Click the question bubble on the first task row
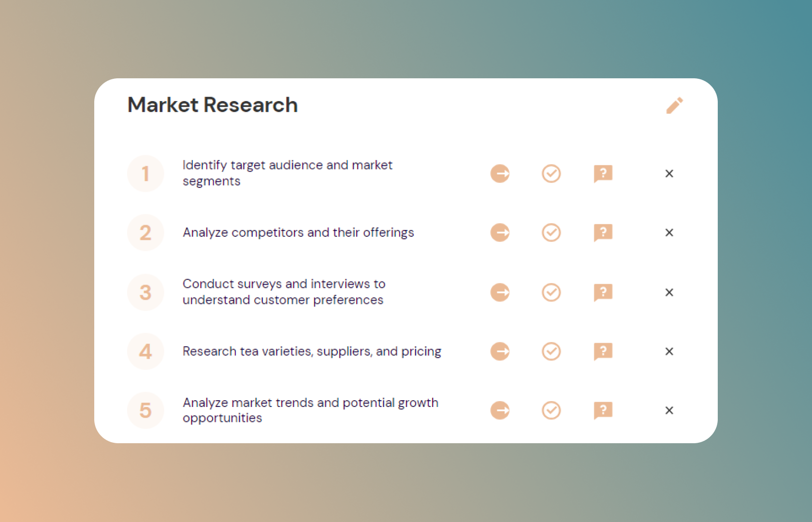Viewport: 812px width, 522px height. click(603, 174)
